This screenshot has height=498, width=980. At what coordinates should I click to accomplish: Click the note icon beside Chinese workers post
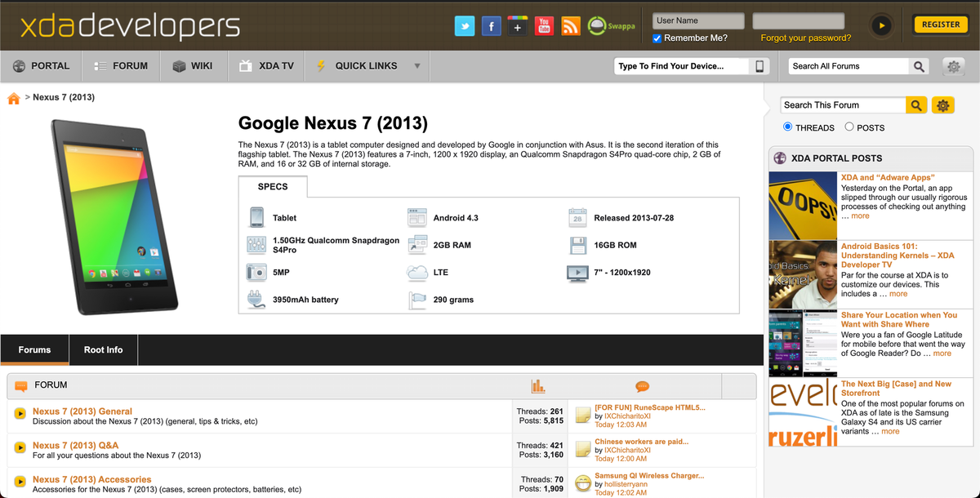click(582, 450)
